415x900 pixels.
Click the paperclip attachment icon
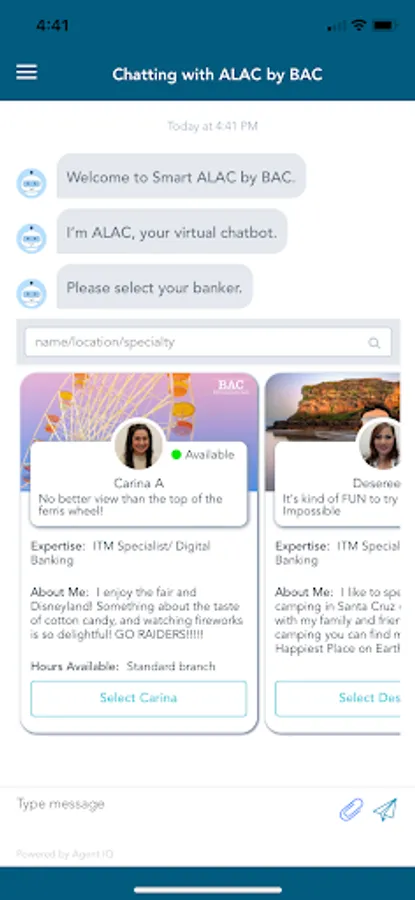point(351,809)
